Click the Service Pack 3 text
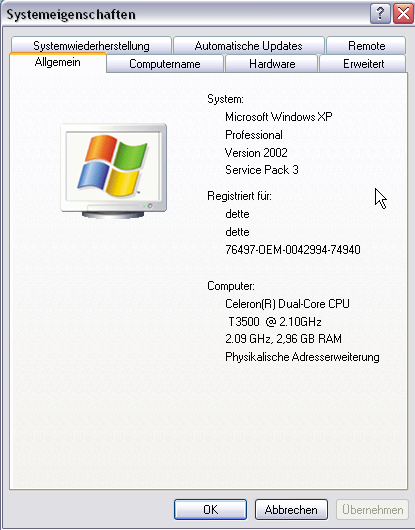 (x=262, y=170)
